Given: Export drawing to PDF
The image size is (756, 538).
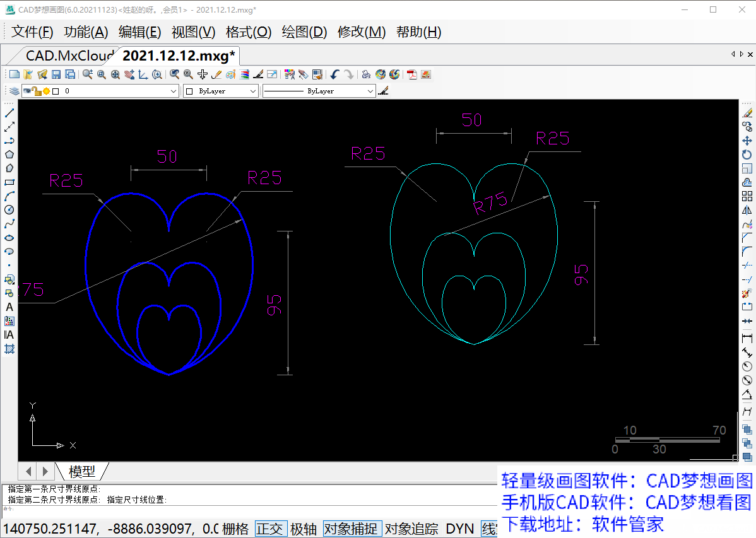Looking at the screenshot, I should [411, 74].
